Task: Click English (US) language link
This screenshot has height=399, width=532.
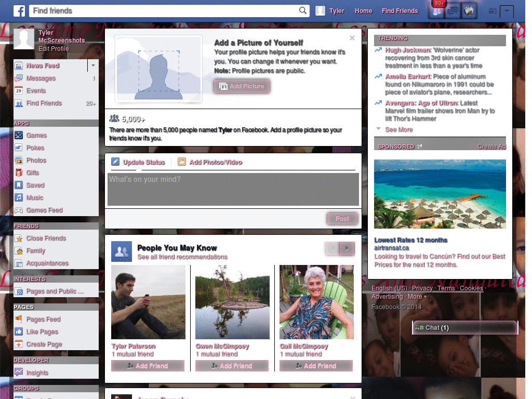Action: pos(389,288)
